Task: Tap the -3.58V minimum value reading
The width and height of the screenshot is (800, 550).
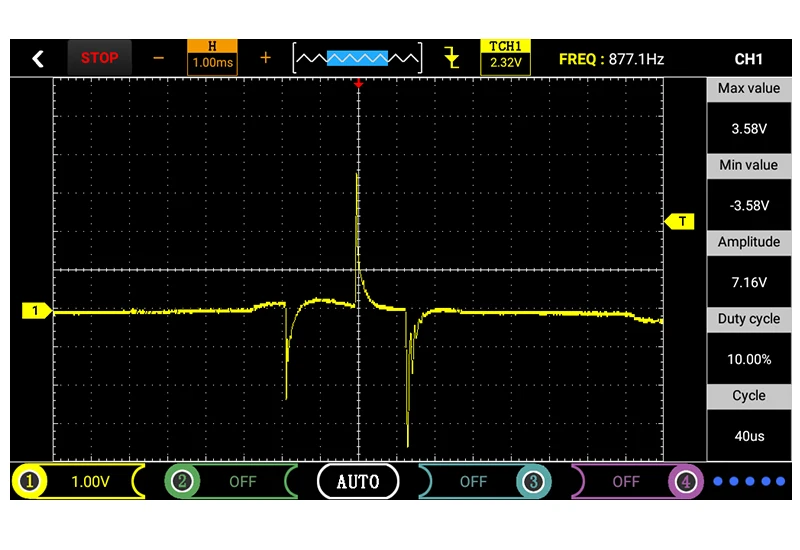Action: coord(748,205)
